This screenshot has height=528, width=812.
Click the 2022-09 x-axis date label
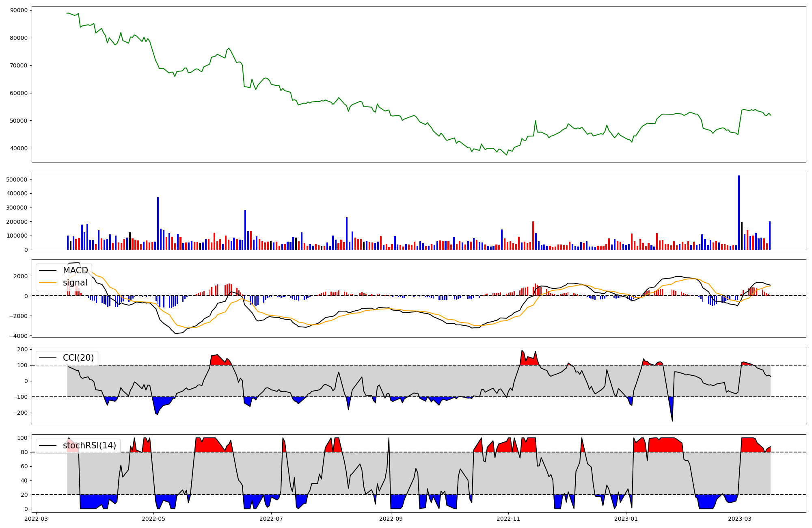click(391, 519)
